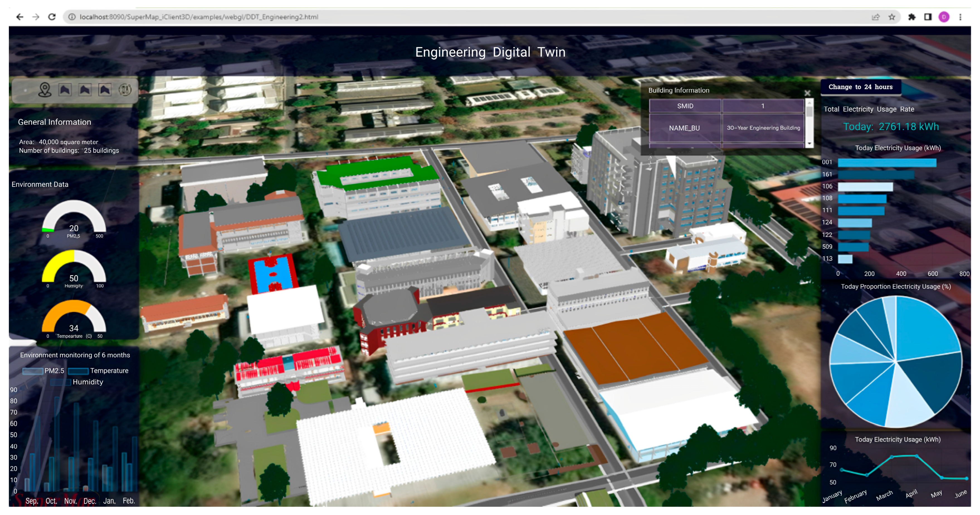Bookmark this page with star icon
The height and width of the screenshot is (515, 980).
click(891, 17)
